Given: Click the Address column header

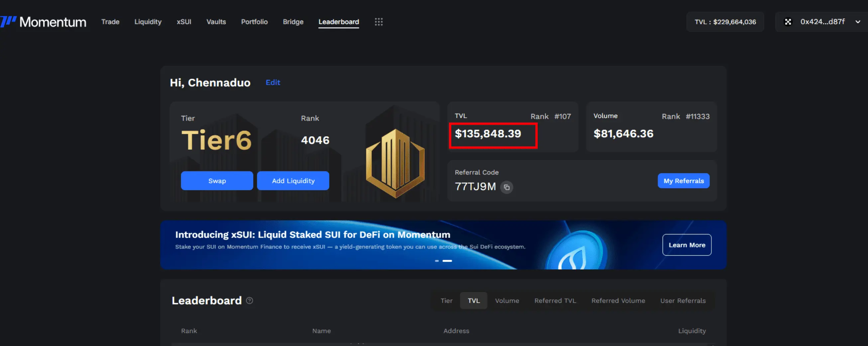Looking at the screenshot, I should pos(456,331).
